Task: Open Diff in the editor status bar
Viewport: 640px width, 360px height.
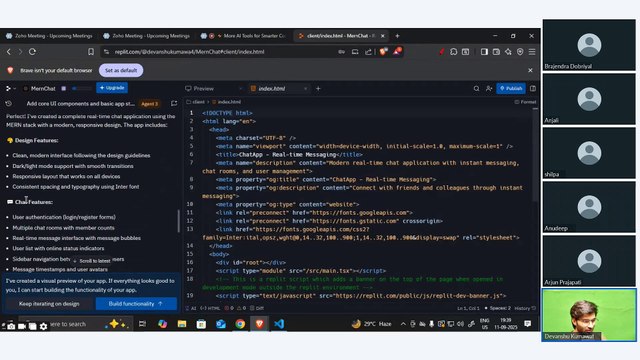Action: 257,308
